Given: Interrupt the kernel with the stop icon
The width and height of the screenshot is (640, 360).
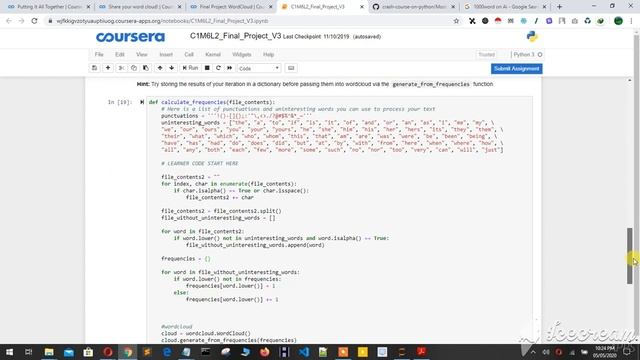Looking at the screenshot, I should [207, 68].
